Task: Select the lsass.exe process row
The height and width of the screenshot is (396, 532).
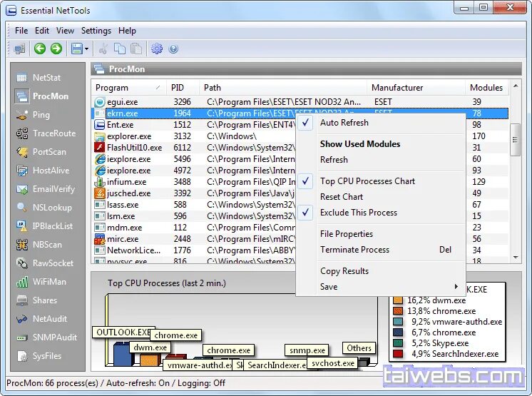Action: click(x=194, y=205)
